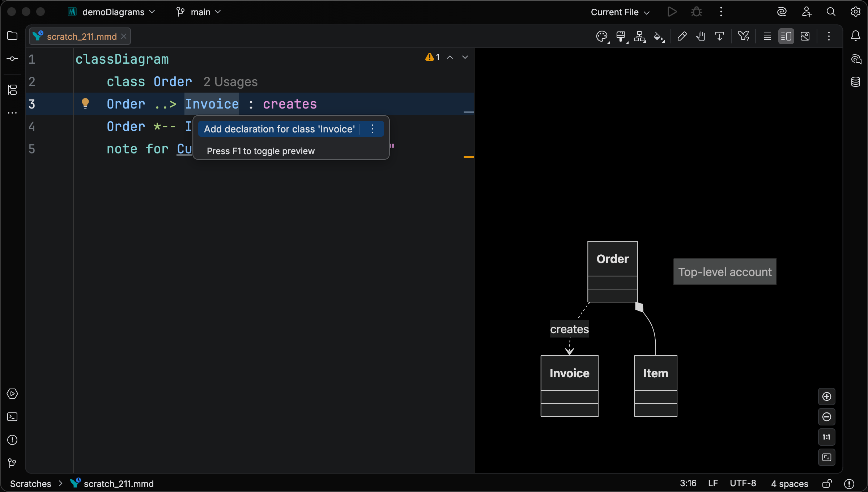Reset preview zoom to 1:1
This screenshot has height=492, width=868.
coord(827,437)
